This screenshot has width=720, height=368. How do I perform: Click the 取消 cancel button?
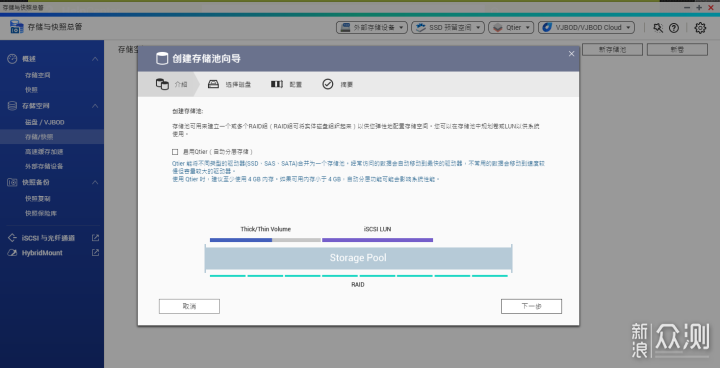[189, 306]
